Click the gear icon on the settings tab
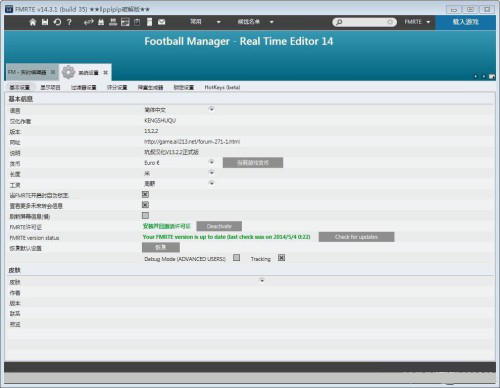Screen dimensions: 500x388 point(68,72)
